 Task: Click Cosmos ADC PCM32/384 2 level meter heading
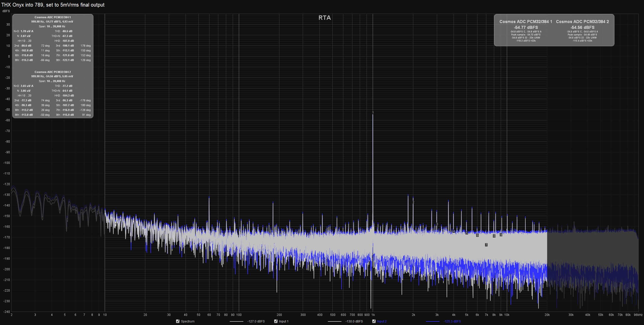tap(582, 22)
